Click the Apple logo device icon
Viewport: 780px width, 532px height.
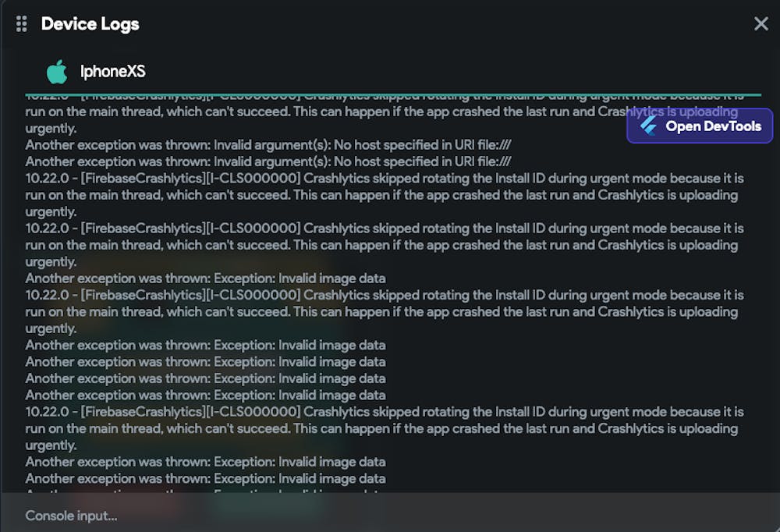56,72
